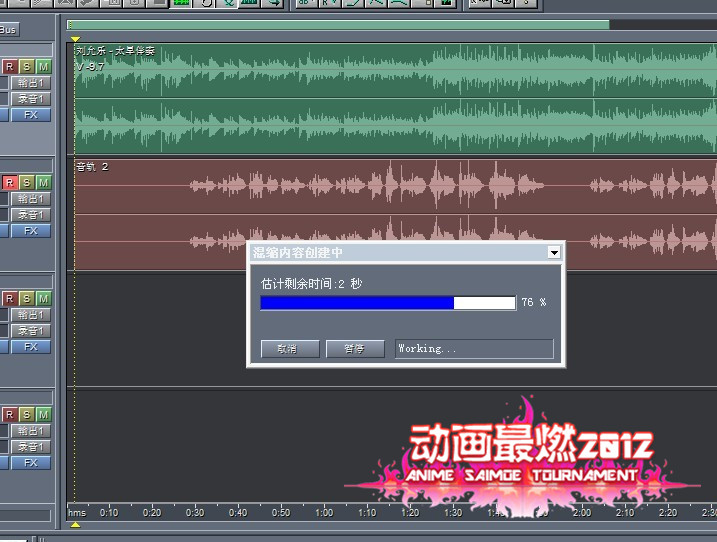Select the 音轨 2 waveform clip
Screen dimensions: 717x542
coord(396,214)
